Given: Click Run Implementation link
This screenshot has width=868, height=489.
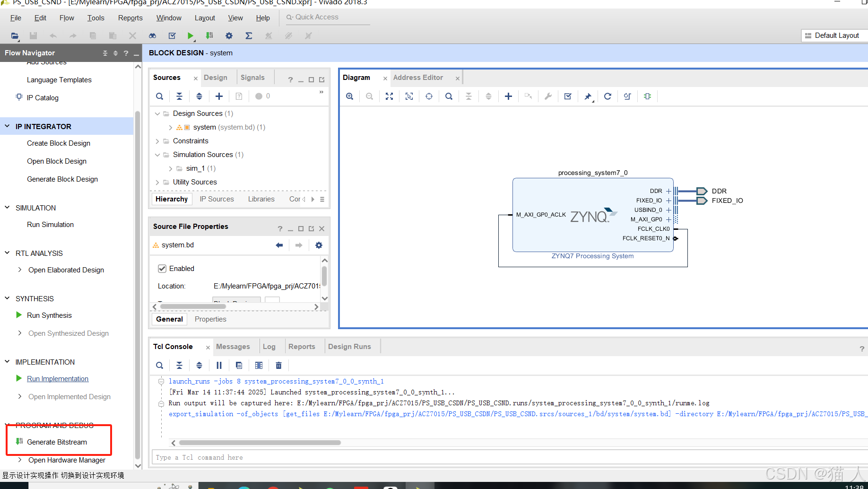Looking at the screenshot, I should [58, 378].
